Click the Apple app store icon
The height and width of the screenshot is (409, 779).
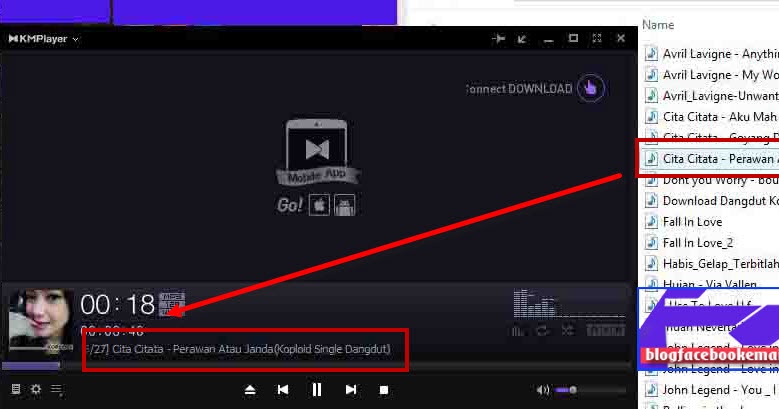click(319, 205)
